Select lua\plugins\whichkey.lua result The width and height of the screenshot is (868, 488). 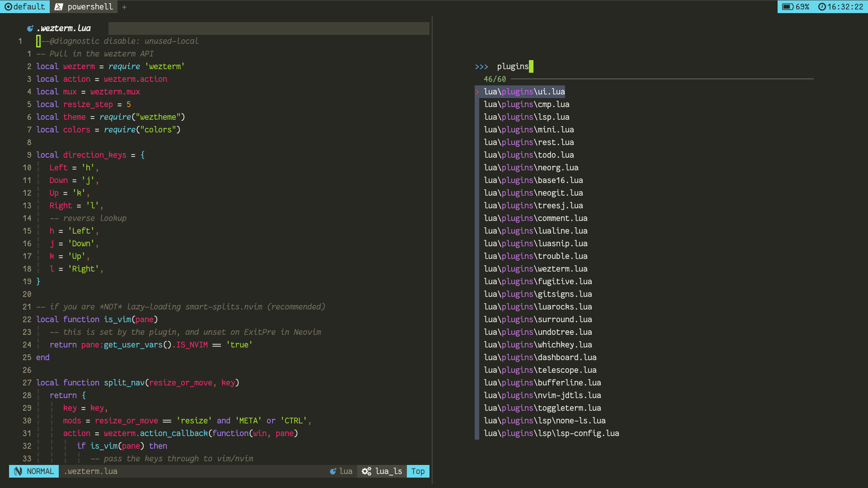(x=538, y=345)
